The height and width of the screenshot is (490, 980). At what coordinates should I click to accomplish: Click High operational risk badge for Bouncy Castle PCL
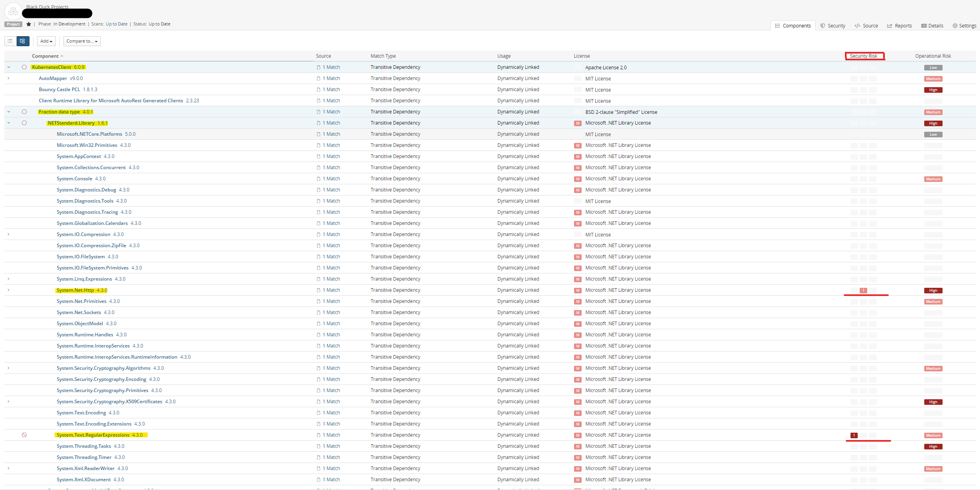pos(933,90)
